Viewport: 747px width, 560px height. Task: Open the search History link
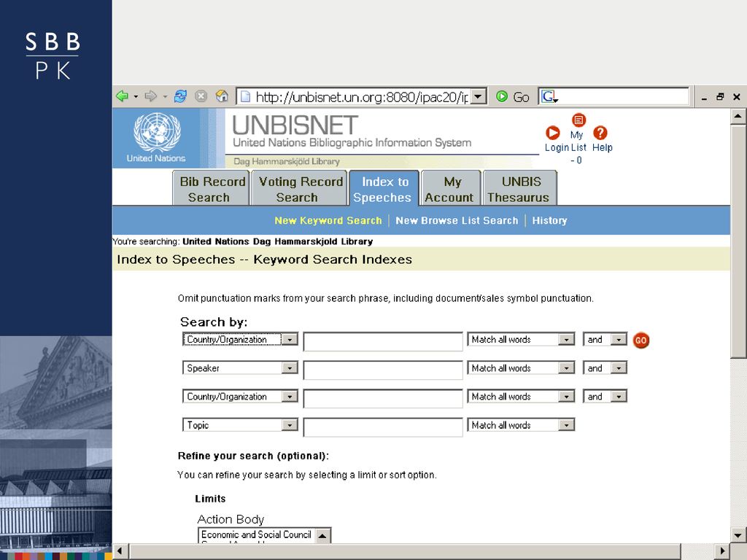pyautogui.click(x=550, y=220)
